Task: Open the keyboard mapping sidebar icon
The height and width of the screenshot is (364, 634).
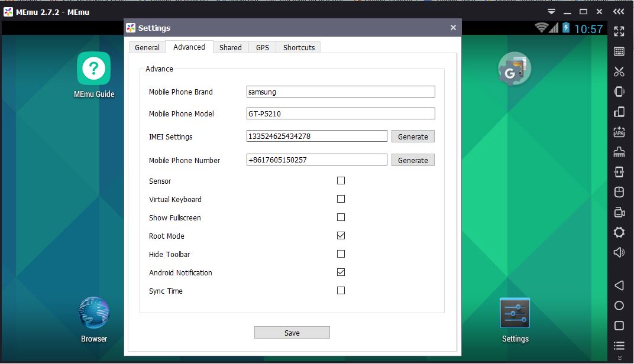Action: [x=619, y=51]
